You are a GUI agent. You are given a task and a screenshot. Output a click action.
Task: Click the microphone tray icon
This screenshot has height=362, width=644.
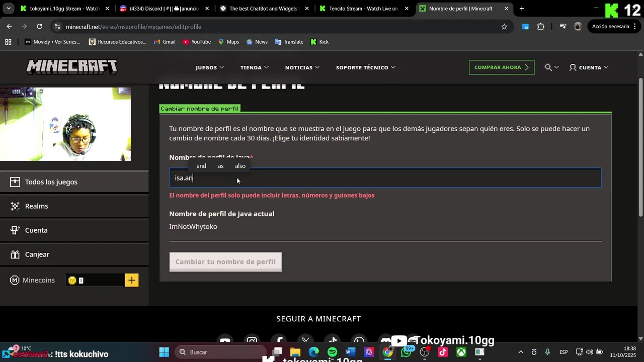(548, 352)
